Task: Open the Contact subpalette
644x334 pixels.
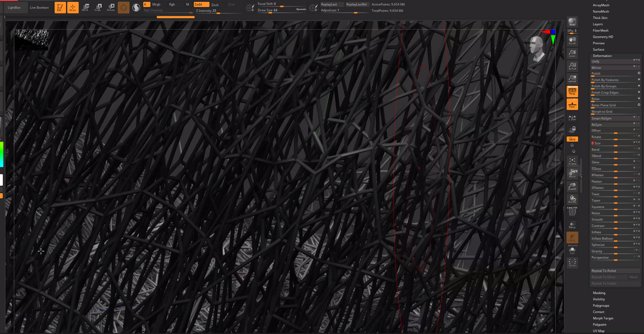Action: tap(598, 312)
